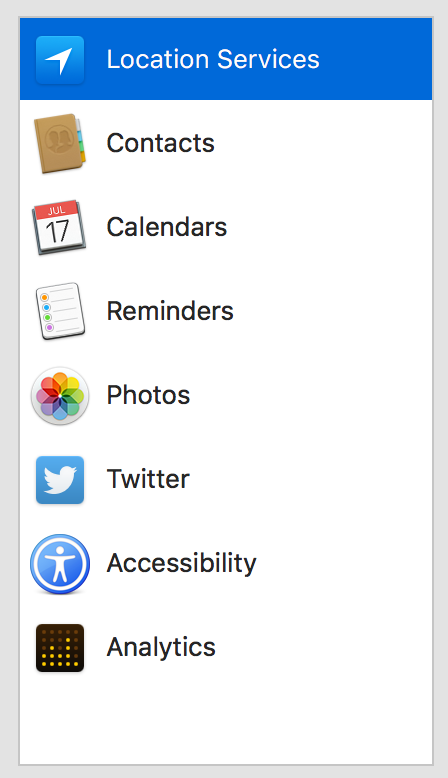
Task: Click the red JUL header on calendar icon
Action: [57, 210]
